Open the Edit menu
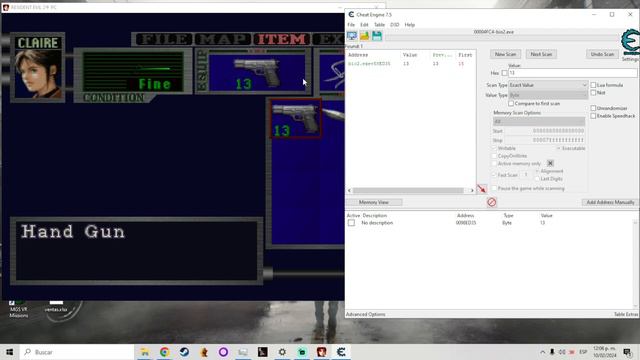640x360 pixels. 364,25
